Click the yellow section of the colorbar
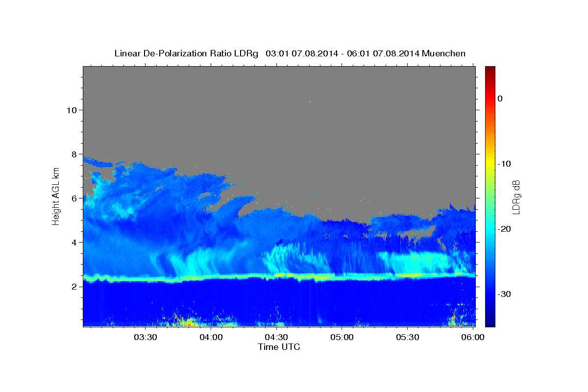 pos(490,164)
